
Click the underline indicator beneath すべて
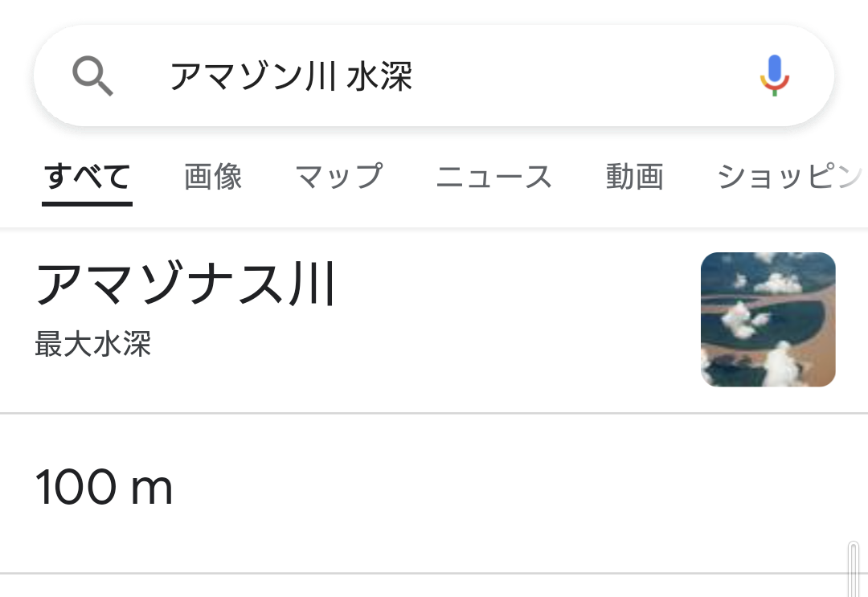coord(87,203)
